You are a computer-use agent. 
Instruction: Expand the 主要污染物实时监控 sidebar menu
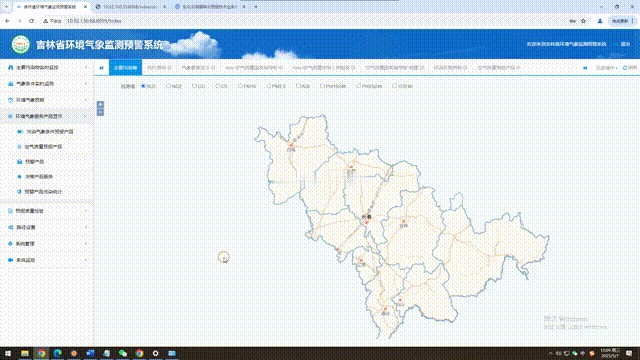[47, 67]
